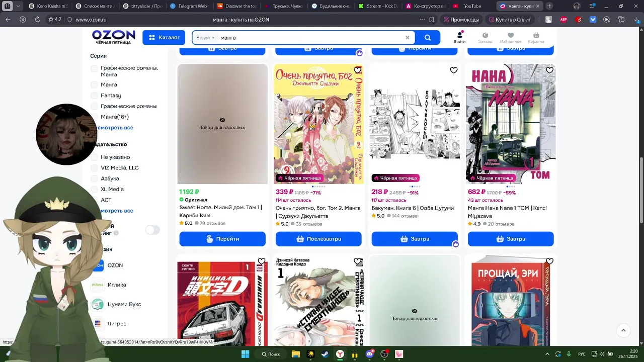Viewport: 644px width, 362px height.
Task: Click the www.ozon.ru address bar
Action: pos(91,20)
